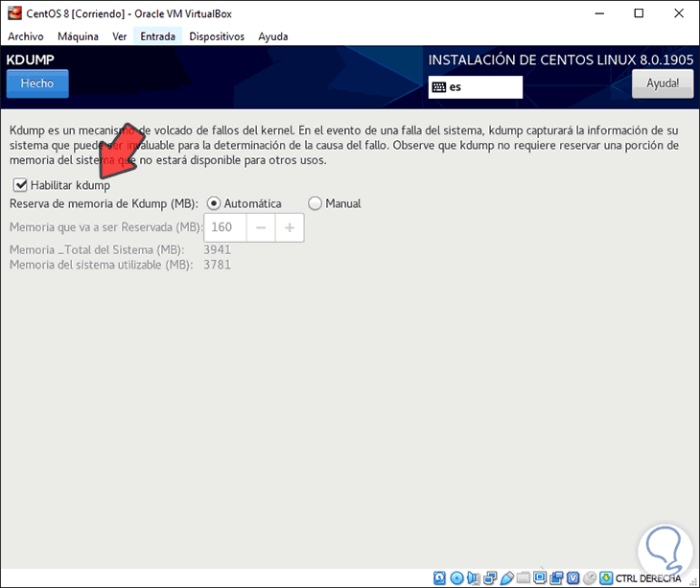
Task: Click the optical disc status icon
Action: 457,578
